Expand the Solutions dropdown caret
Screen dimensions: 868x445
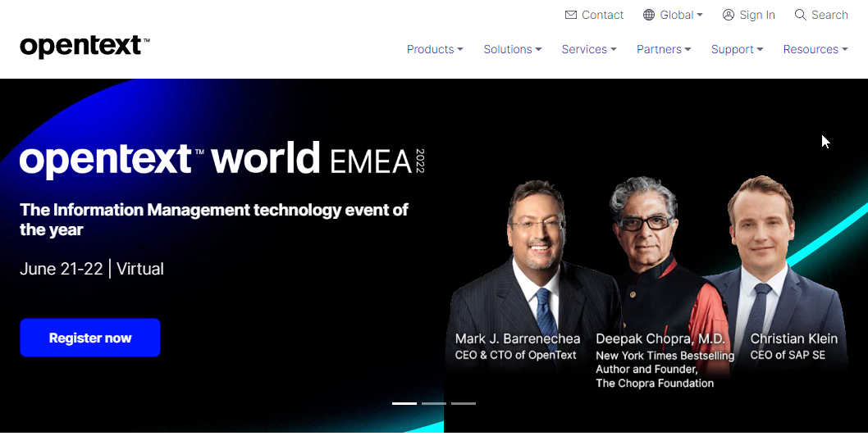539,50
